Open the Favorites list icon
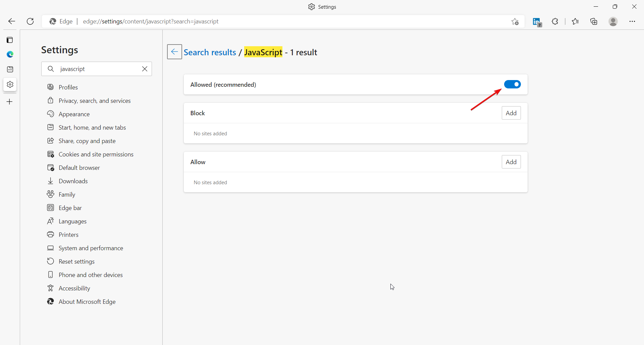The image size is (644, 345). [x=575, y=21]
